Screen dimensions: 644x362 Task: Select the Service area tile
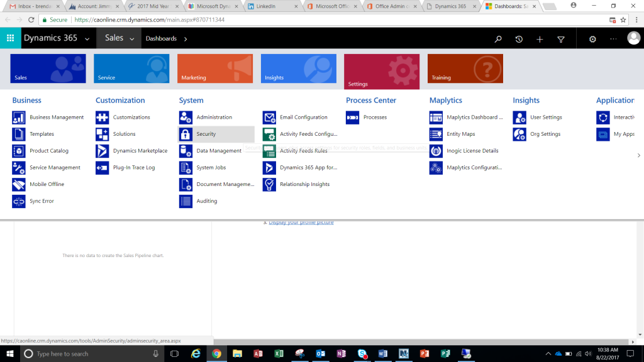point(131,69)
